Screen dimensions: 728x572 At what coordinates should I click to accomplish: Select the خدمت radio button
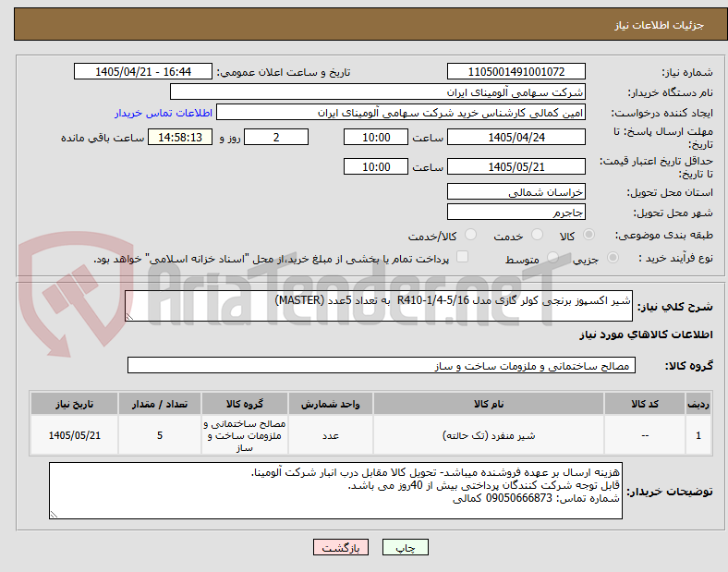click(x=537, y=235)
